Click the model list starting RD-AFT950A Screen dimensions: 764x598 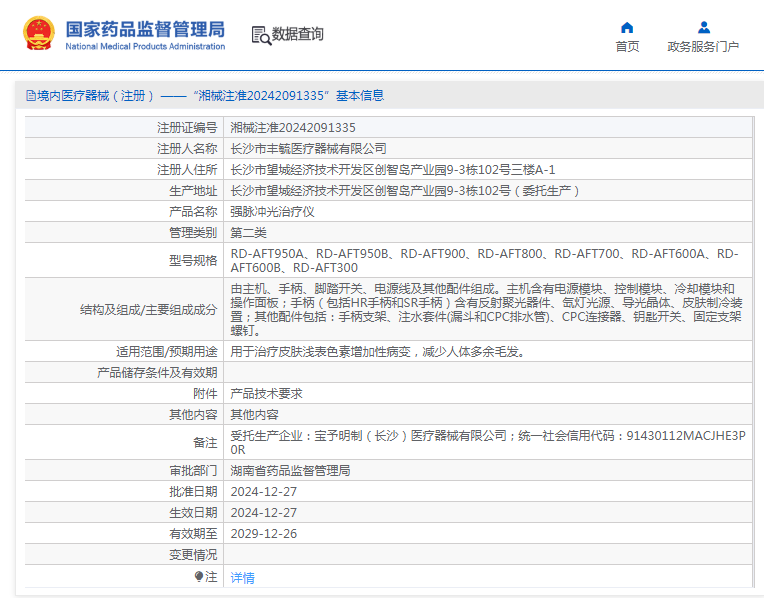click(484, 261)
